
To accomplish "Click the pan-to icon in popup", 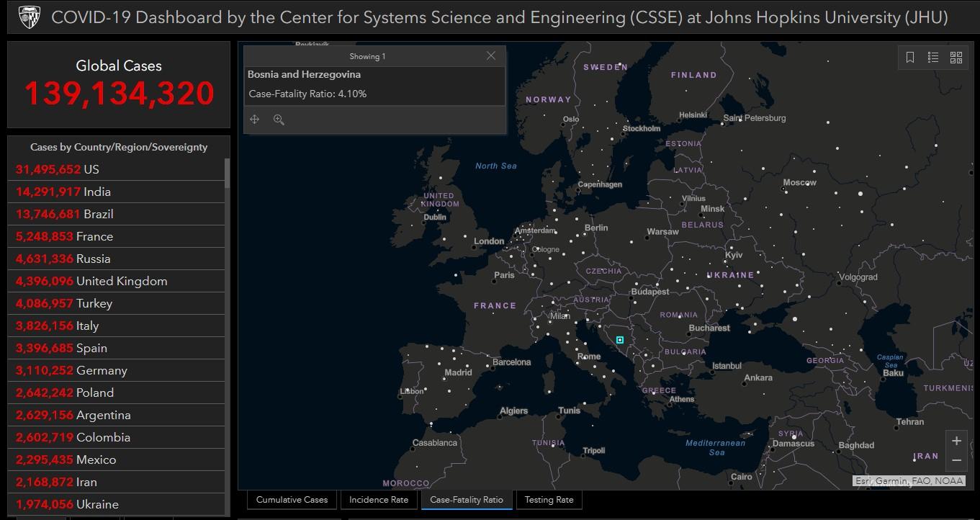I will [254, 120].
